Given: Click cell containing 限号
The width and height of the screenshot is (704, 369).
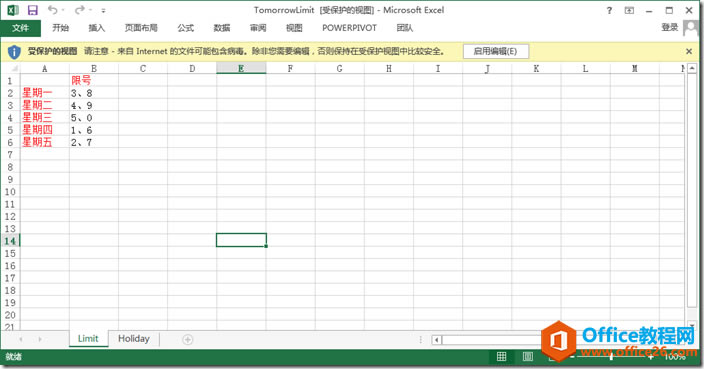Looking at the screenshot, I should 94,81.
